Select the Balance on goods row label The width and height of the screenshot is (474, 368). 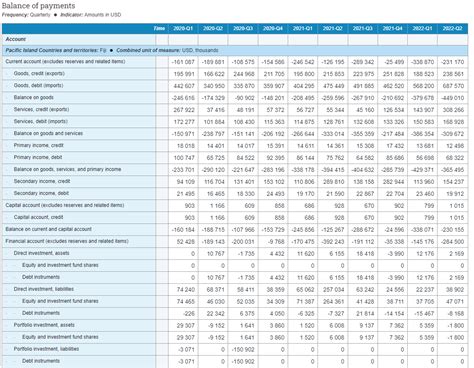[x=33, y=97]
